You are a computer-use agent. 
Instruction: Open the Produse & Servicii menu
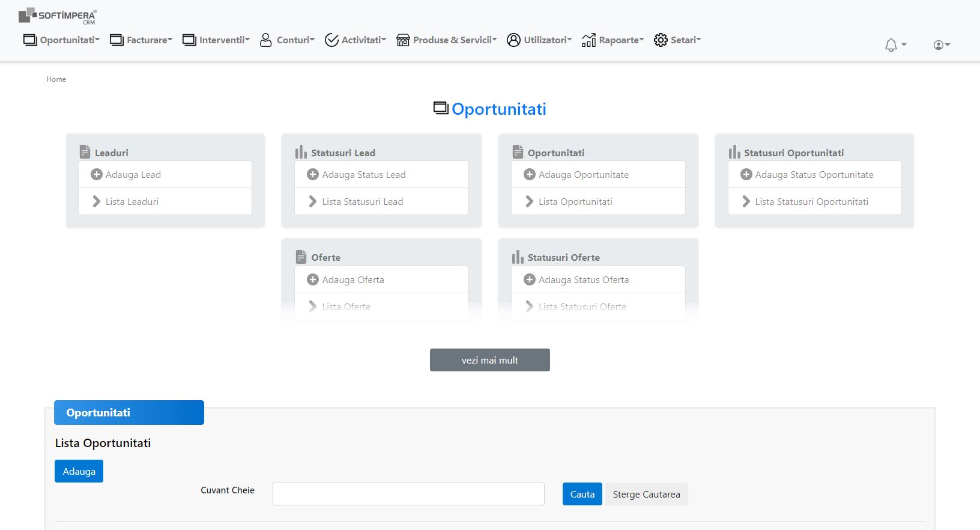coord(455,40)
